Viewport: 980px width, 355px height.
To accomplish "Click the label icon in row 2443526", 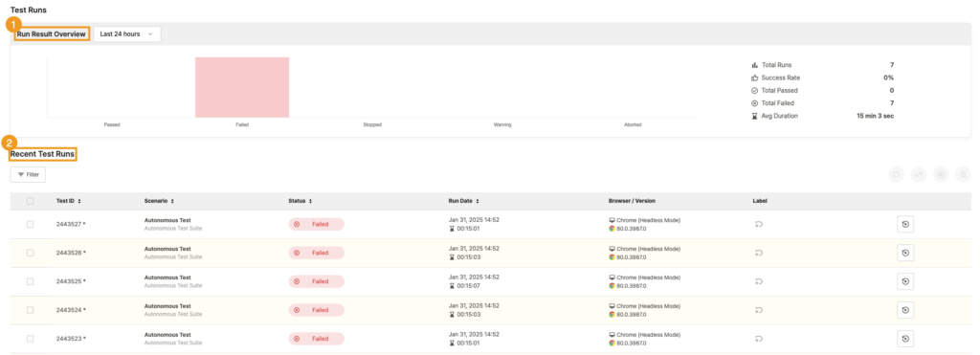I will pyautogui.click(x=759, y=253).
